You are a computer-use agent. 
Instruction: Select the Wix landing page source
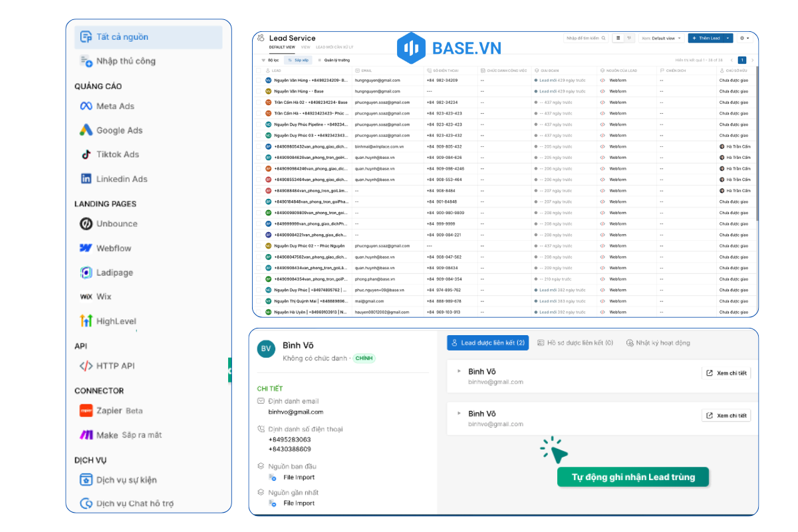(x=96, y=297)
